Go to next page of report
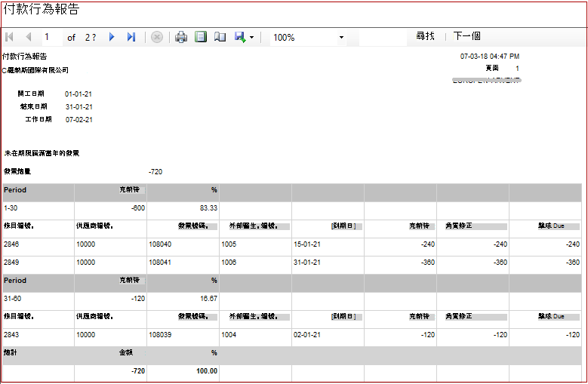The width and height of the screenshot is (588, 384). [112, 37]
